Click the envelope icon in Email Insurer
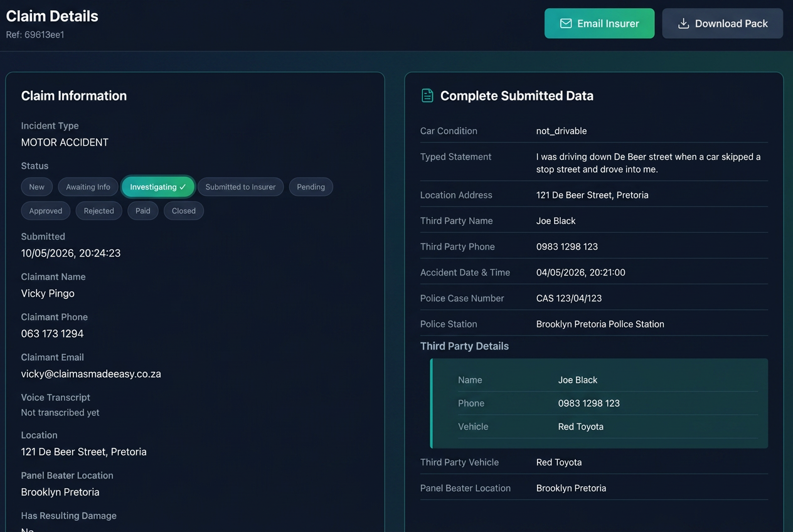 click(565, 24)
